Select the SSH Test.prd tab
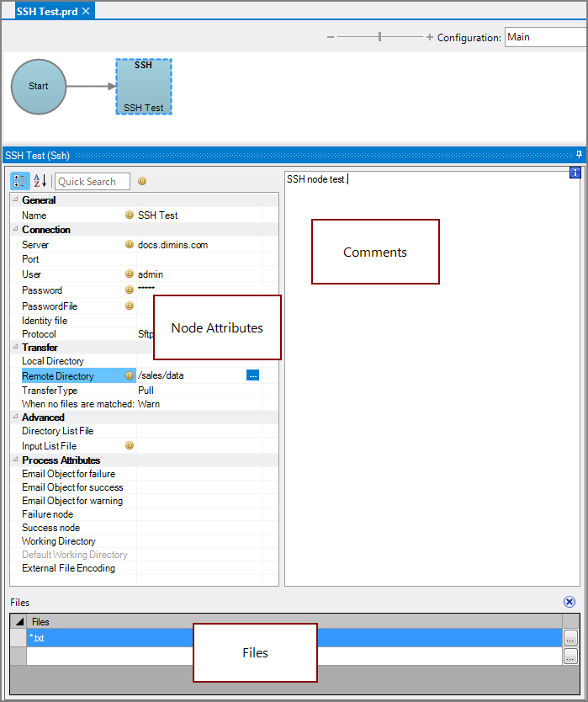The height and width of the screenshot is (702, 588). click(47, 11)
